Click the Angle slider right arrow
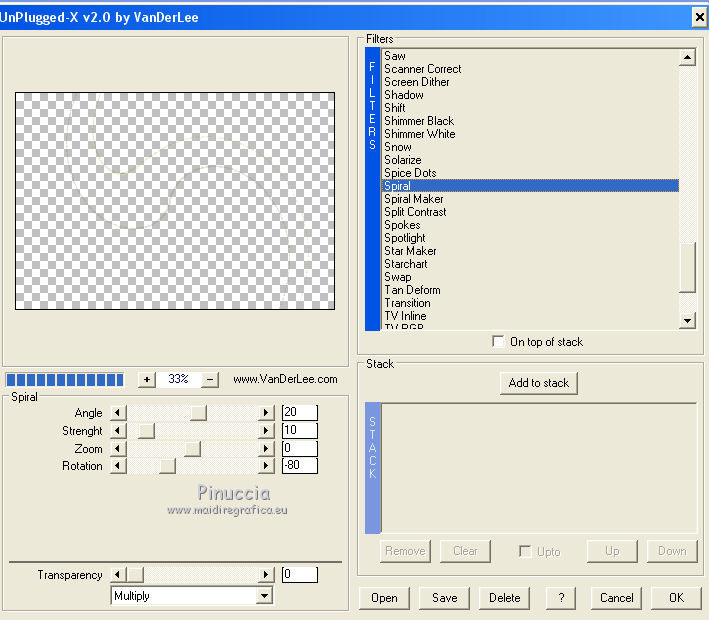 pyautogui.click(x=266, y=412)
